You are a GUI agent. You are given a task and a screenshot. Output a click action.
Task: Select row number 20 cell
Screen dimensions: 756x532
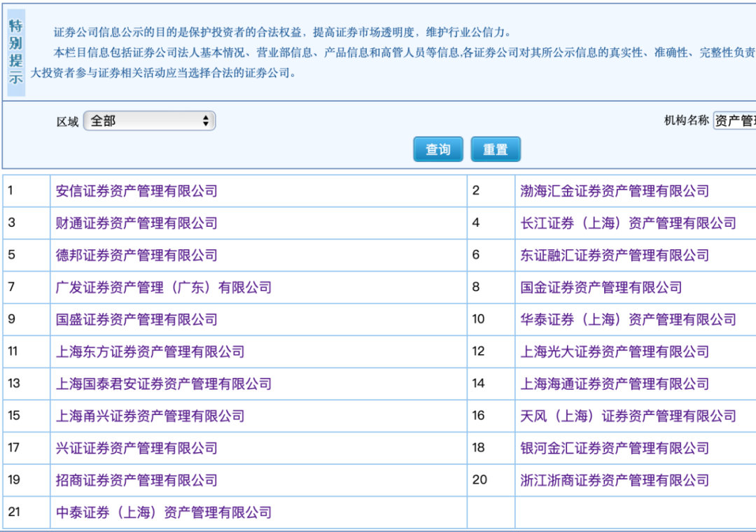coord(491,480)
